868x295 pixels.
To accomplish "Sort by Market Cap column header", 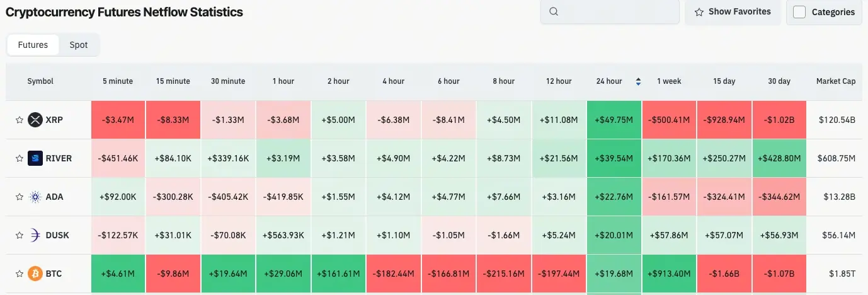I will tap(836, 81).
